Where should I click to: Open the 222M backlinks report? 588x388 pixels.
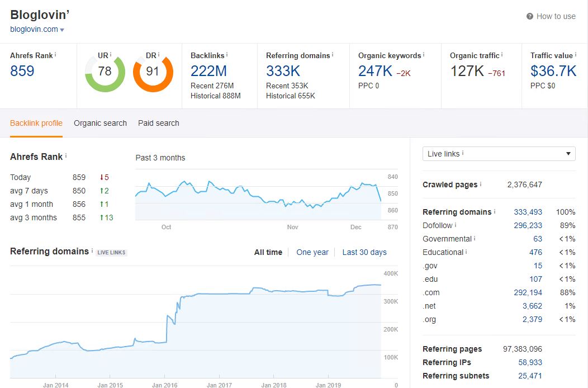pos(208,71)
